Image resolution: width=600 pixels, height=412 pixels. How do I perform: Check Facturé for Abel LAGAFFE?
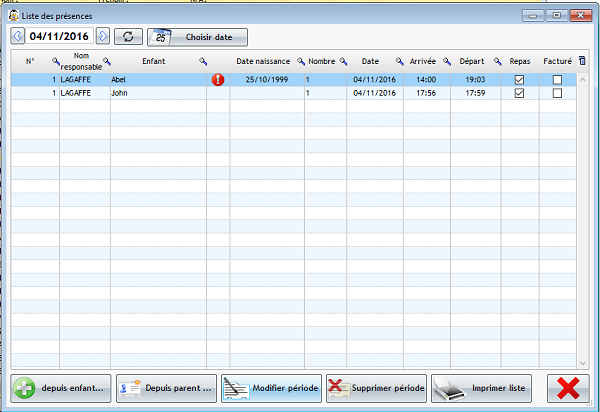[x=557, y=79]
